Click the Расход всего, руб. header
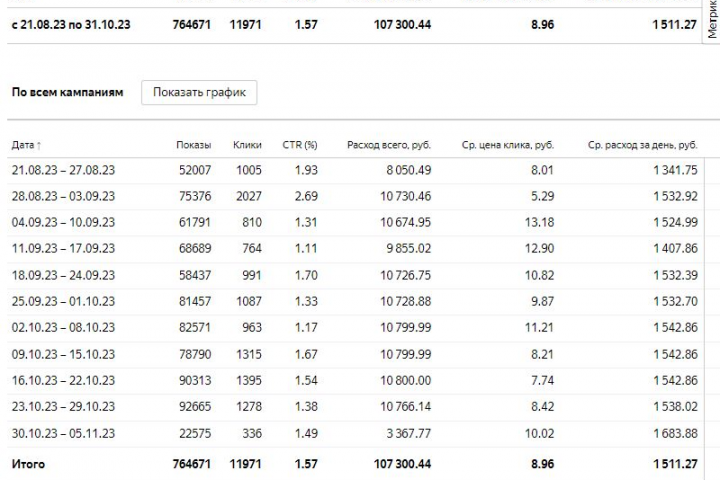This screenshot has height=480, width=720. pyautogui.click(x=389, y=145)
